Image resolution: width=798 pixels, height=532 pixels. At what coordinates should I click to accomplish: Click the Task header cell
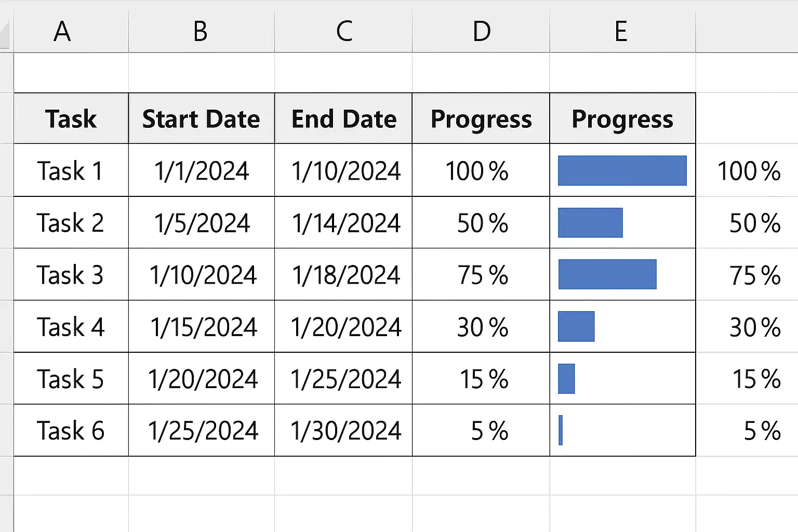tap(71, 118)
